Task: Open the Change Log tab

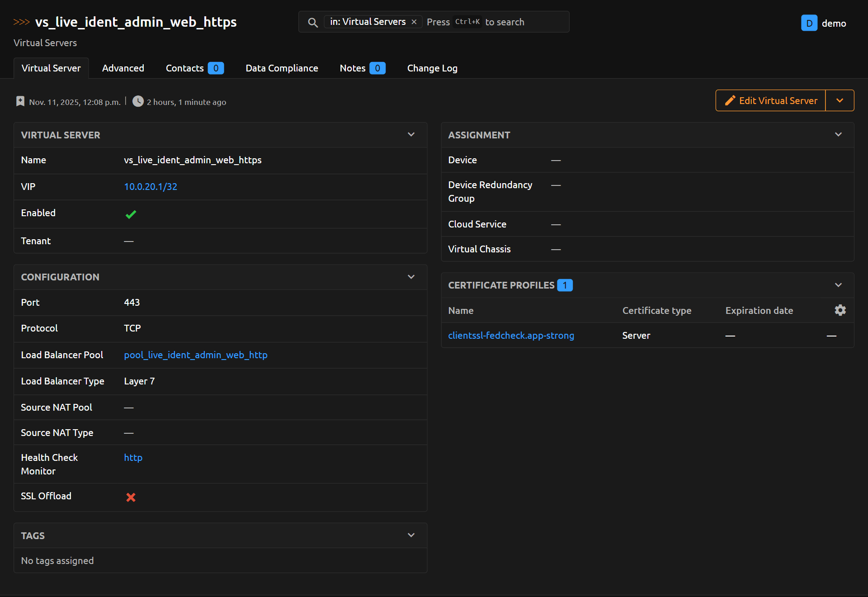Action: tap(432, 68)
